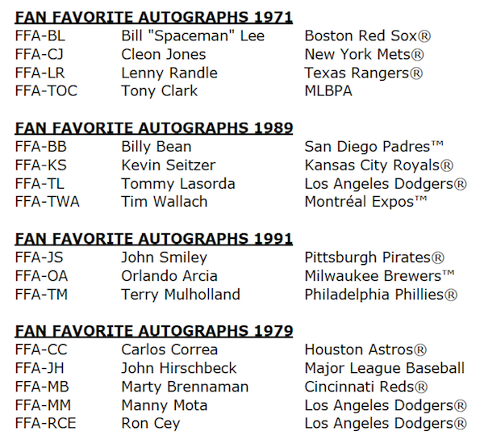
Task: Select Billy Bean's name
Action: [156, 147]
